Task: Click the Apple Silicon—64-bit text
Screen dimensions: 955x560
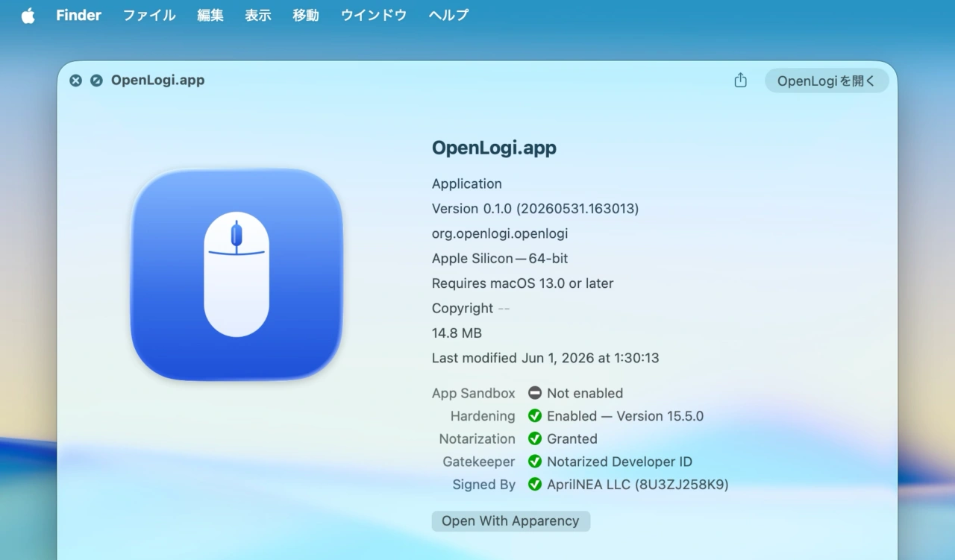Action: coord(500,259)
